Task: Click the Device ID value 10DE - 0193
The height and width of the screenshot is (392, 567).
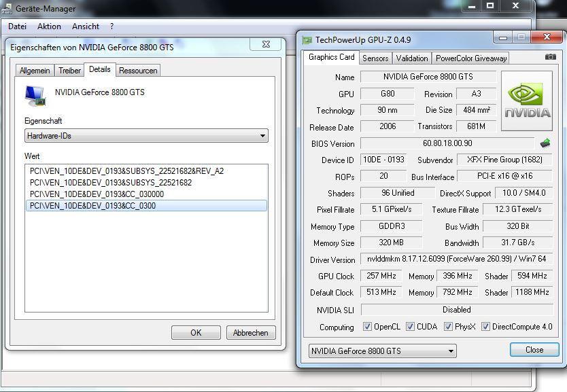Action: (x=383, y=160)
